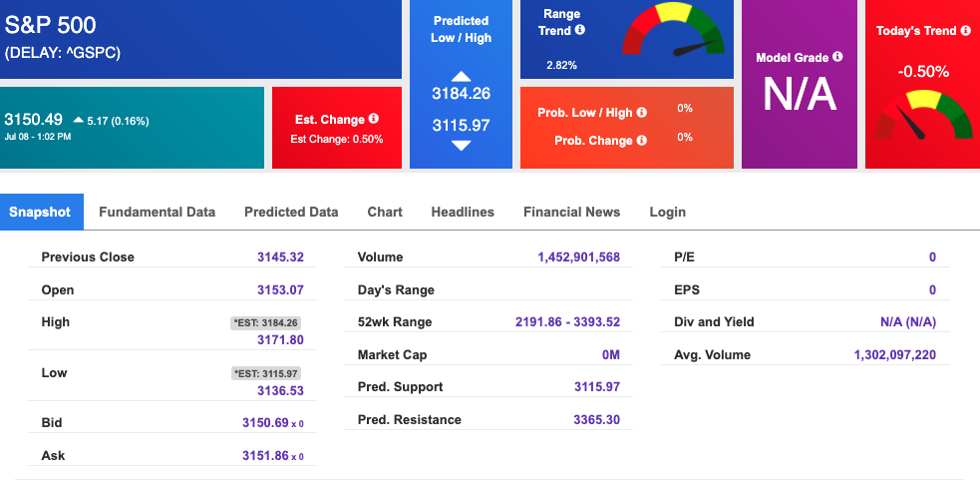Go to the Financial News tab

(x=572, y=212)
